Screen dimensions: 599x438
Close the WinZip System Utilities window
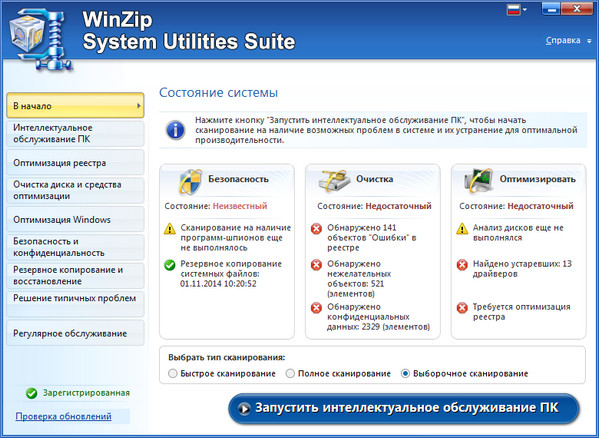tap(577, 9)
